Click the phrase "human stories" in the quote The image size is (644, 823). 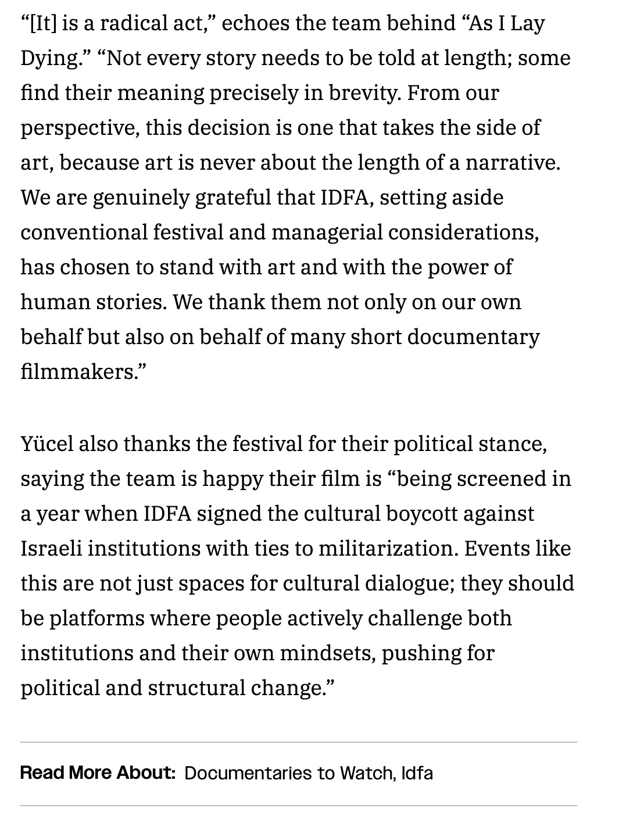93,302
